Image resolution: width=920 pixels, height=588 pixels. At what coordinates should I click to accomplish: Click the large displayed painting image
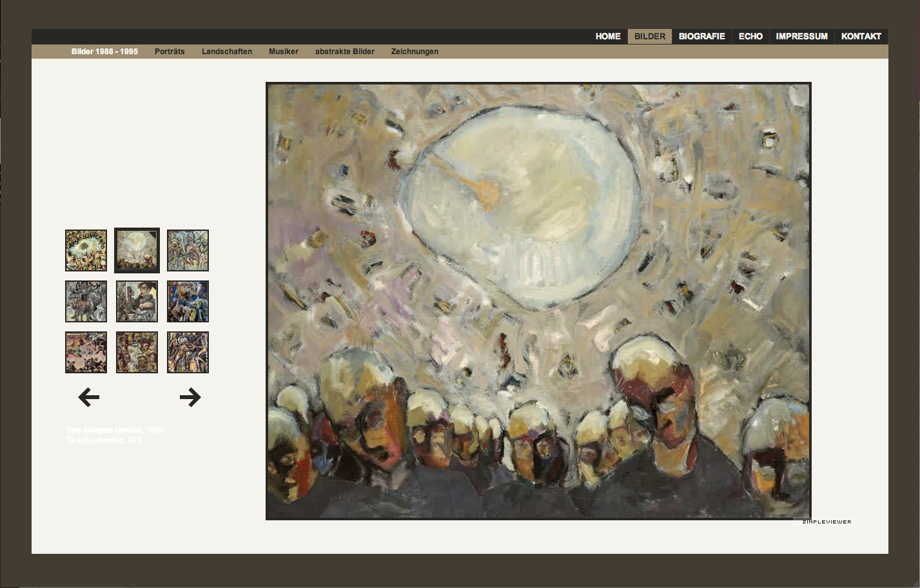[x=538, y=301]
